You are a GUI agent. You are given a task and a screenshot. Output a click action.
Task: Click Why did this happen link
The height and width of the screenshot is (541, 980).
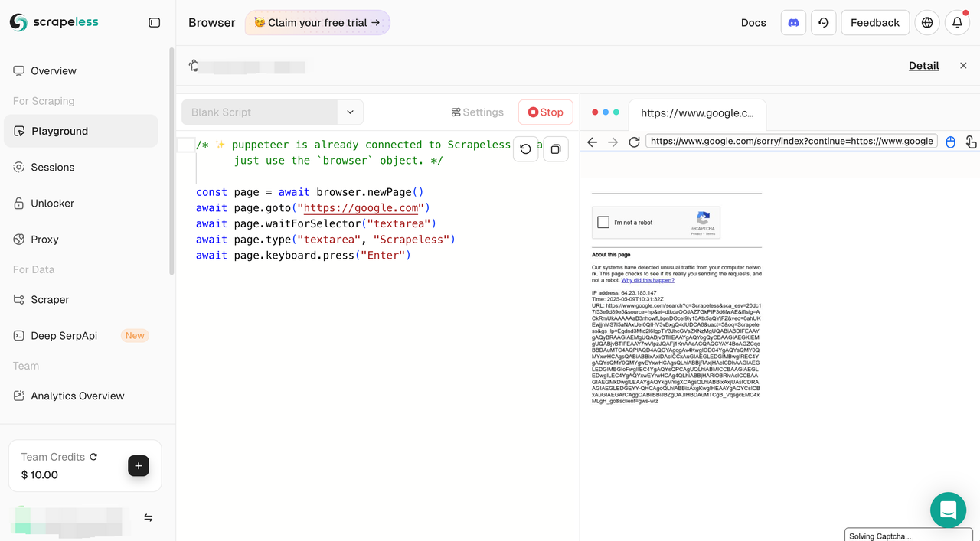coord(648,280)
